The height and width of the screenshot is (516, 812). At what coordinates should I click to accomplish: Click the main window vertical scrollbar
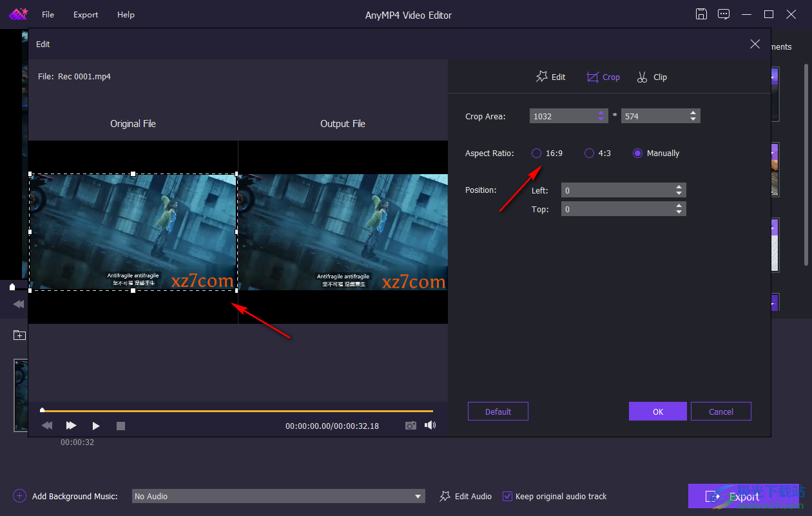click(x=806, y=164)
